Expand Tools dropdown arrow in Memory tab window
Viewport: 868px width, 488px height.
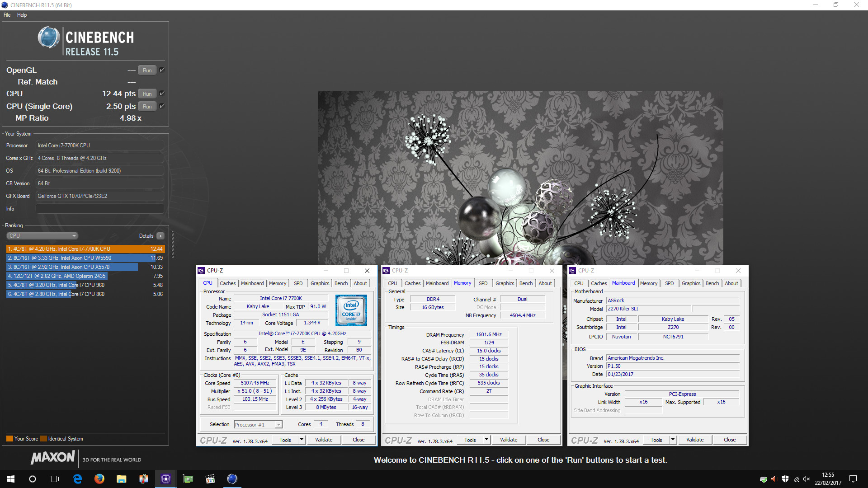(x=486, y=440)
